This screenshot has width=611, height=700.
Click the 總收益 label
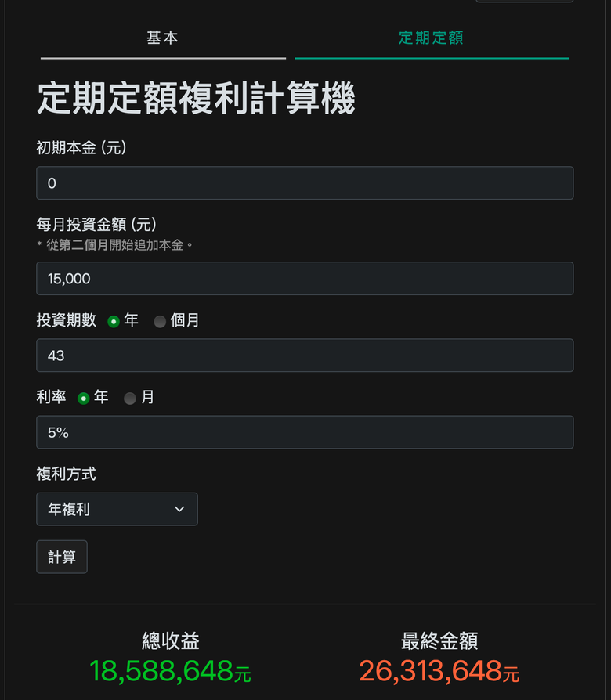click(x=171, y=641)
